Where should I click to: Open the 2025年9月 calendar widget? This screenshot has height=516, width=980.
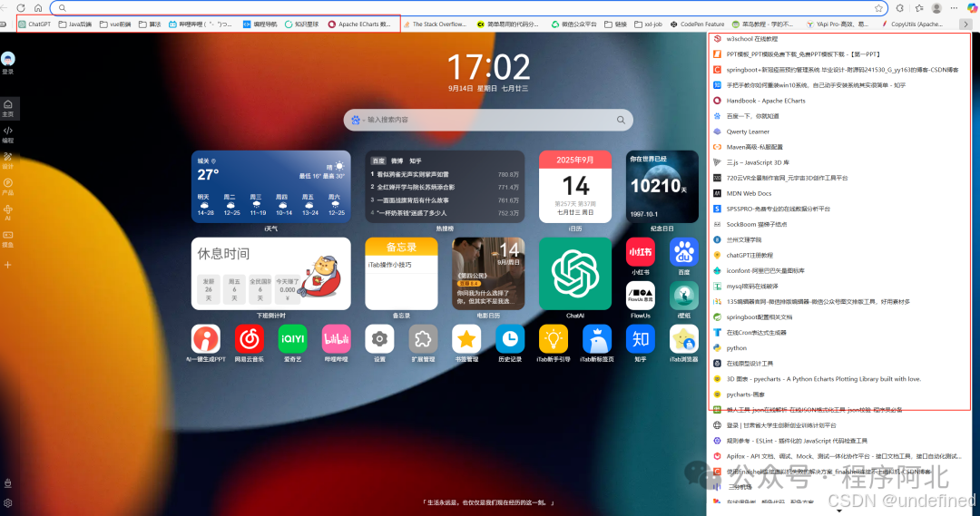575,187
